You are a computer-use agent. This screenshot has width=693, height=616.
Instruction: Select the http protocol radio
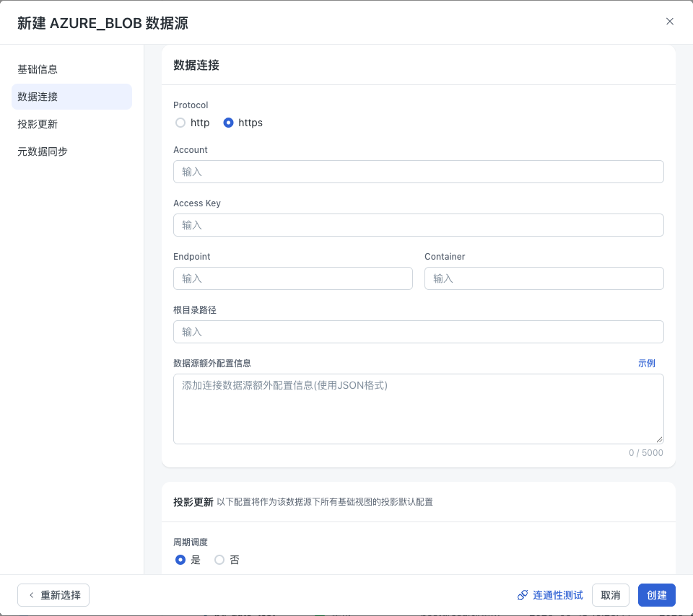point(180,123)
